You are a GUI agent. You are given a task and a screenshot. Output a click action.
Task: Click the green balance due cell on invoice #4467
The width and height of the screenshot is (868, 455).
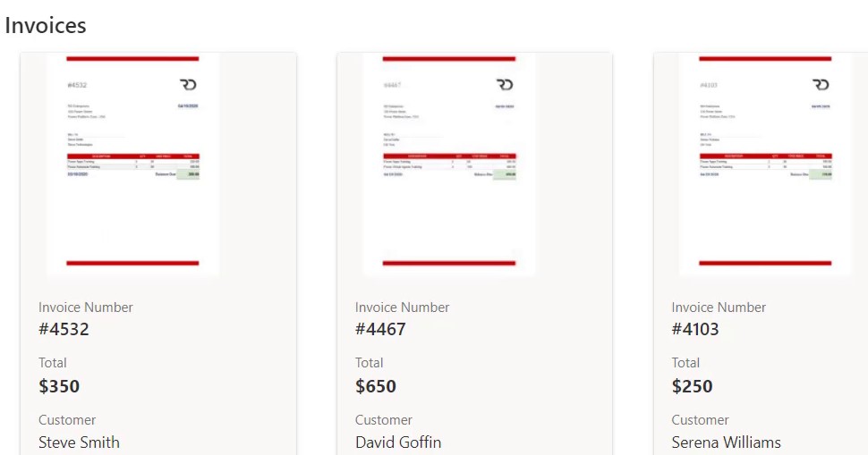point(505,174)
